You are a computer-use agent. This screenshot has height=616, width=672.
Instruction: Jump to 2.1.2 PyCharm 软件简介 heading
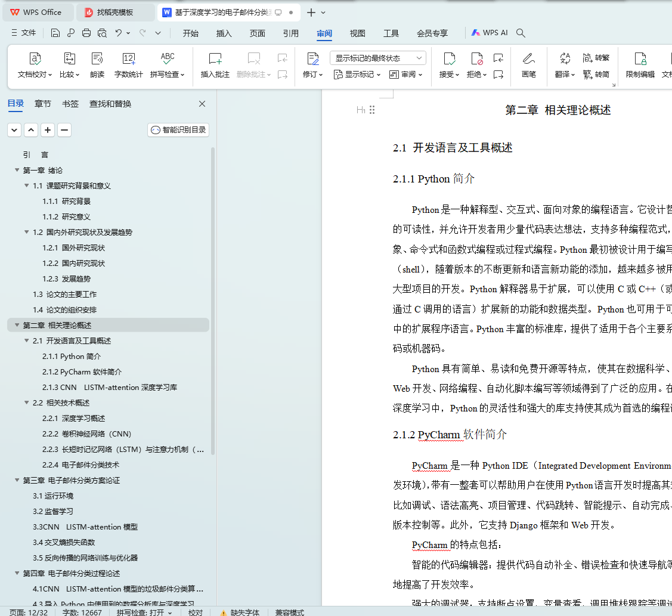click(82, 372)
